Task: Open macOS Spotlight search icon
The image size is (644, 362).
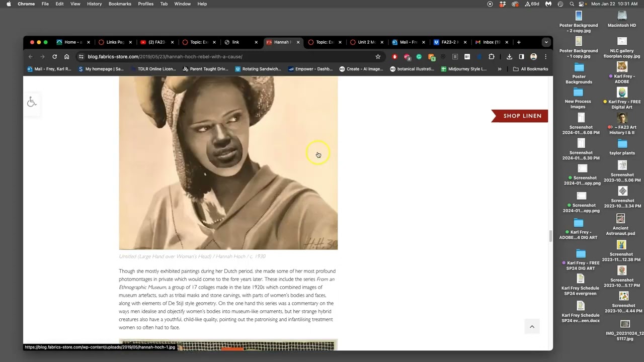Action: [x=572, y=4]
